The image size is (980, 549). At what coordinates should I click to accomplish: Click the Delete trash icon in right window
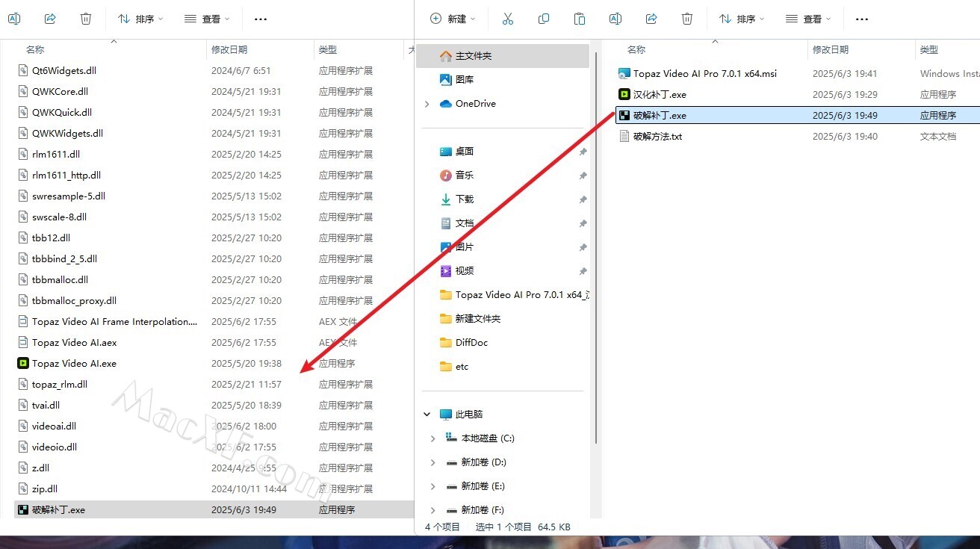point(687,19)
